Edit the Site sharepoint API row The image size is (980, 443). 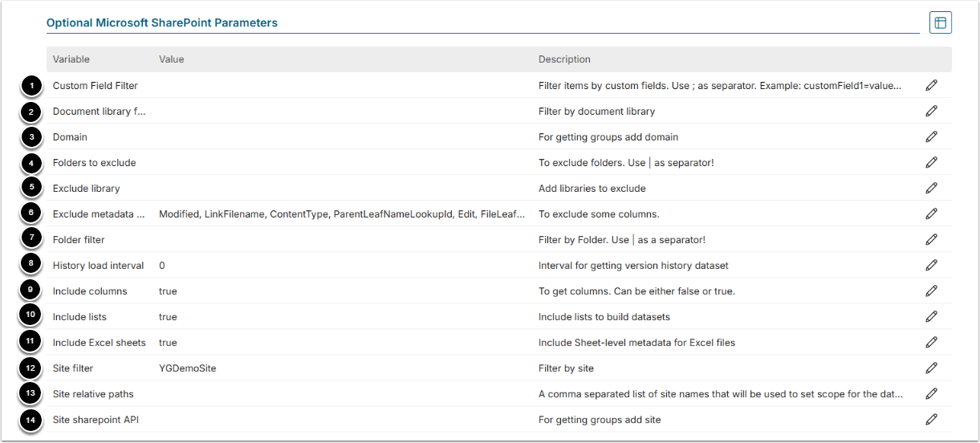pyautogui.click(x=931, y=419)
